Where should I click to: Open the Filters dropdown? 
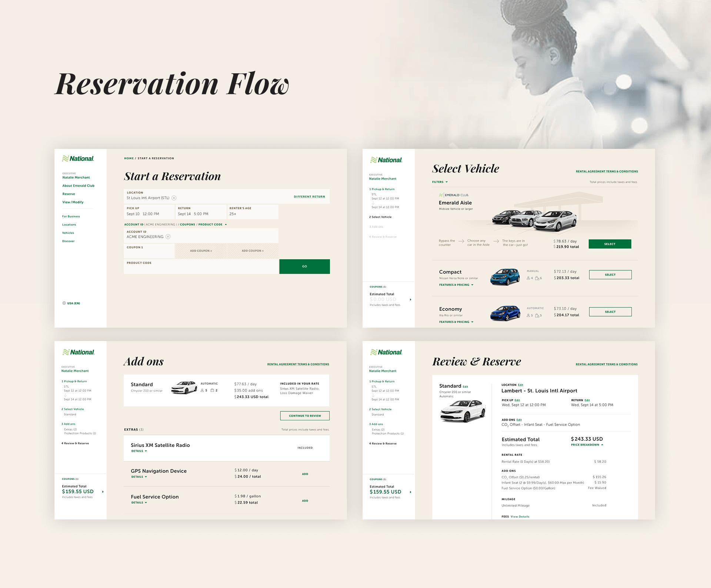click(440, 182)
